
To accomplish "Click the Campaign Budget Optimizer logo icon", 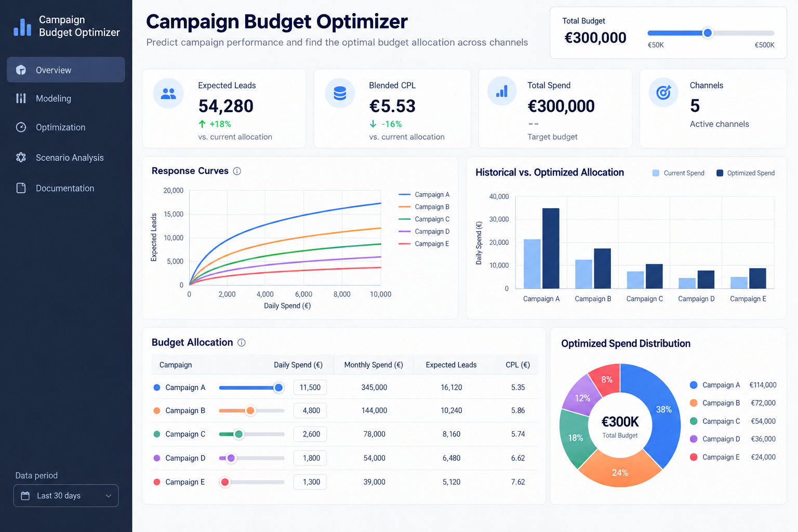I will coord(22,26).
